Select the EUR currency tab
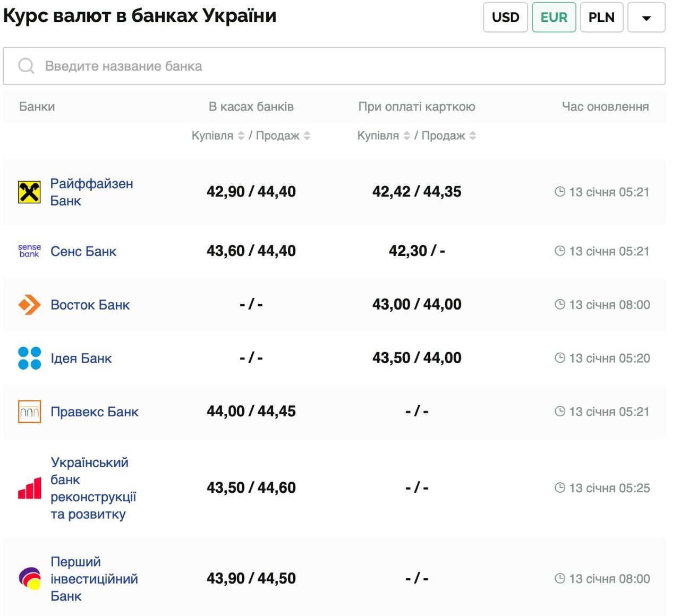The height and width of the screenshot is (616, 680). click(554, 18)
